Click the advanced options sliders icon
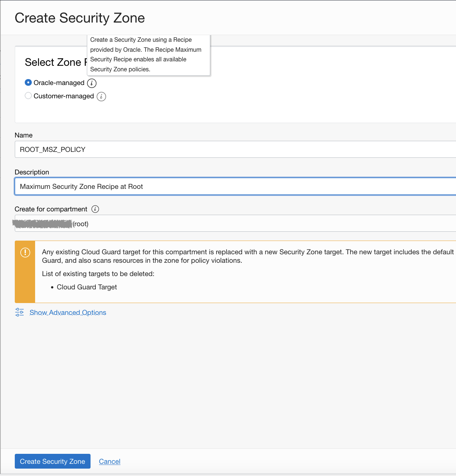This screenshot has width=456, height=476. click(x=19, y=312)
